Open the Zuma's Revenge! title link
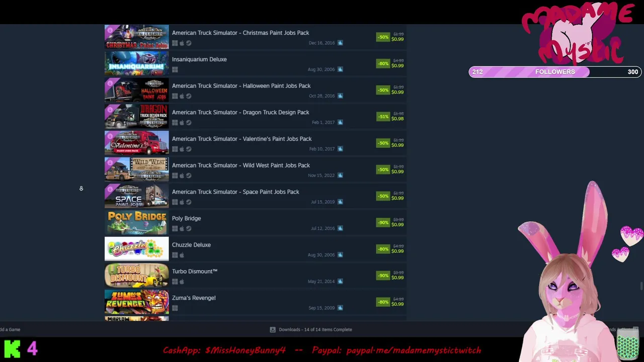 tap(194, 298)
